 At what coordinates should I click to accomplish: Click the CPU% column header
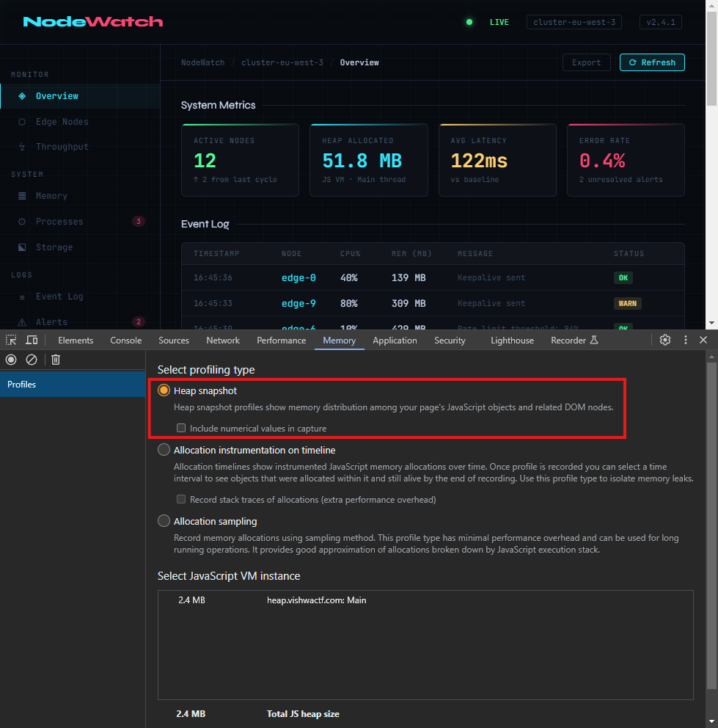(x=350, y=253)
